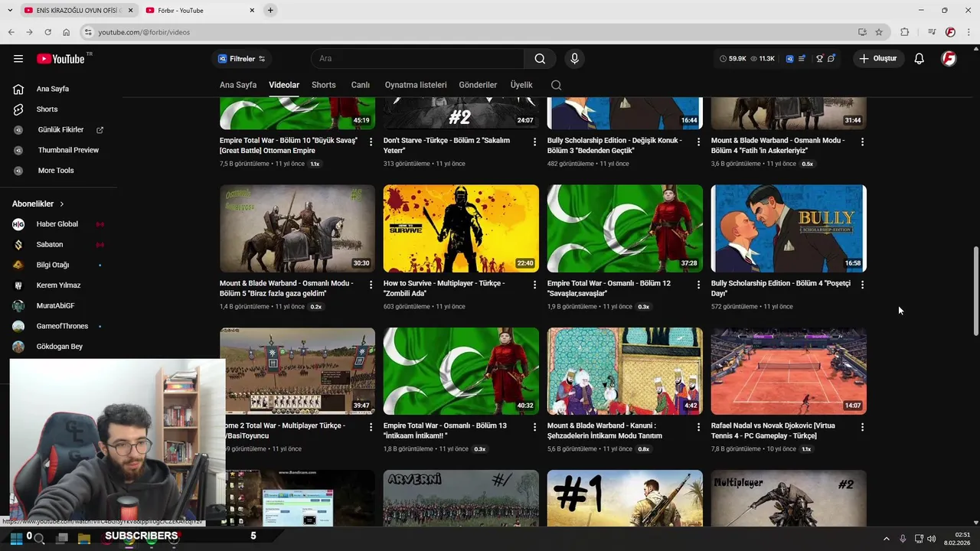Reload the page
The width and height of the screenshot is (980, 551).
coord(47,32)
